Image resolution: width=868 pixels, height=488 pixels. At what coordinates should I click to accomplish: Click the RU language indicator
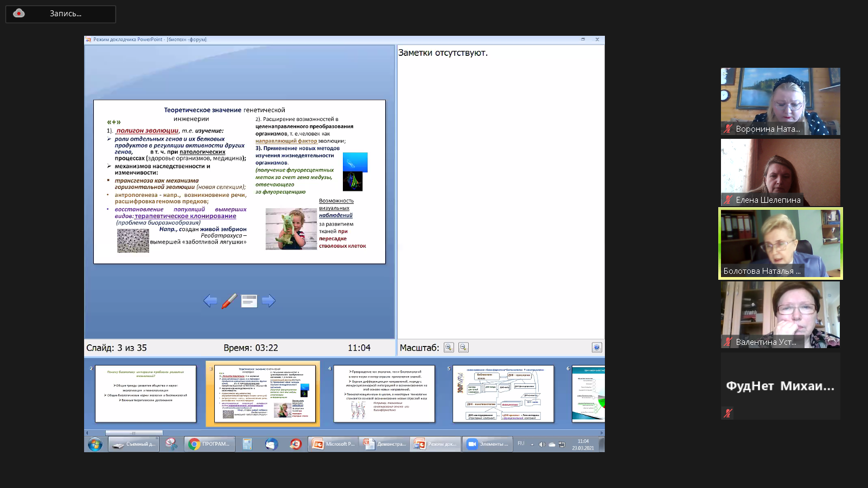[x=521, y=444]
